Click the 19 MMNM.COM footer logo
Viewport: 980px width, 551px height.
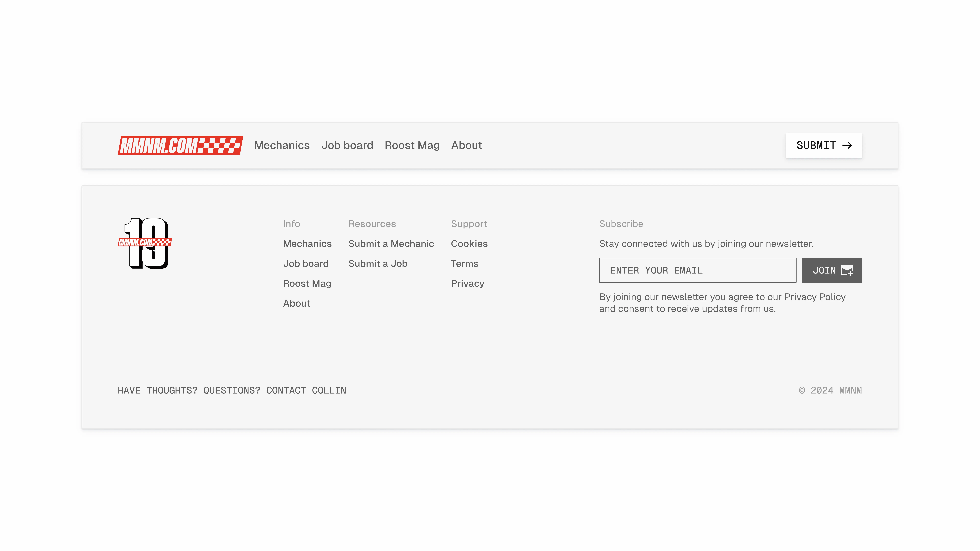tap(145, 243)
